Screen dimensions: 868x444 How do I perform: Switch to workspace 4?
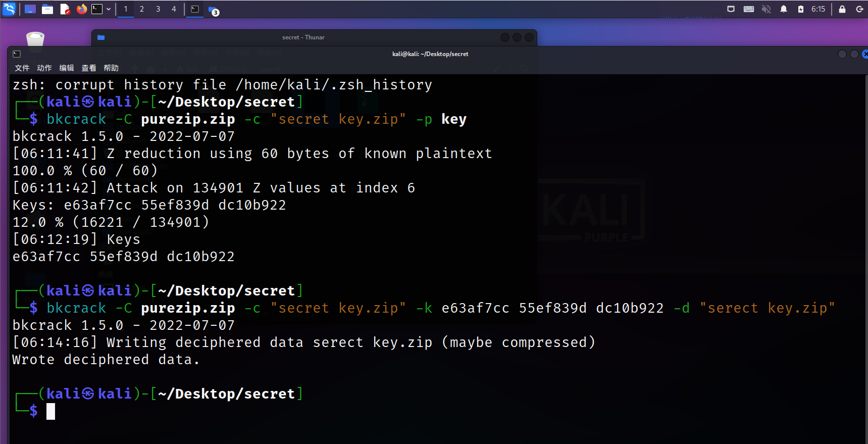click(x=174, y=9)
